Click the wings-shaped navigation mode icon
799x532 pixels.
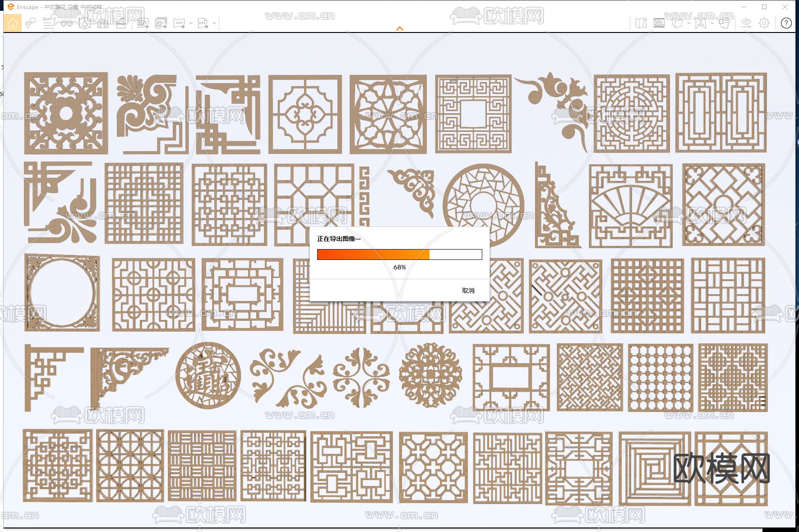[701, 23]
